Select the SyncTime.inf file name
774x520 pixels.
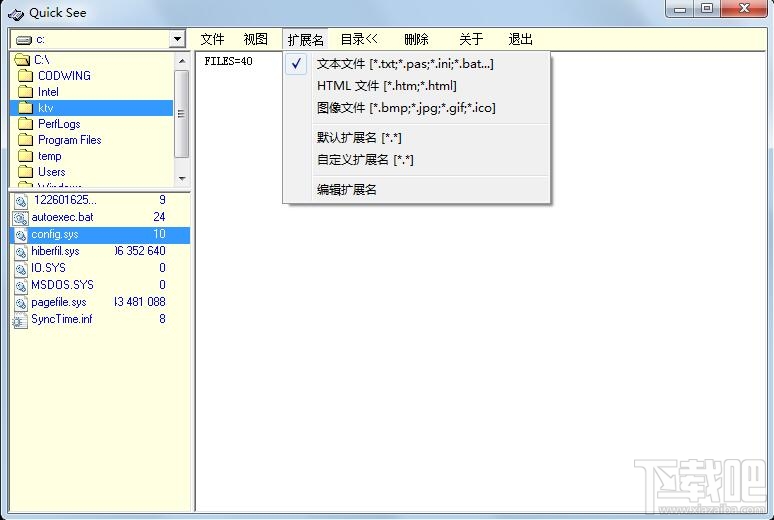coord(62,319)
